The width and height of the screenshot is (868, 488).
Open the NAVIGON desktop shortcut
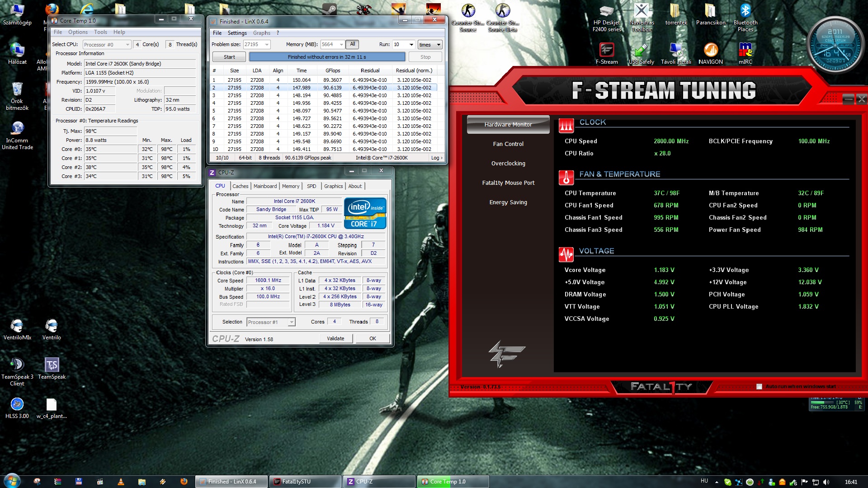[x=710, y=51]
